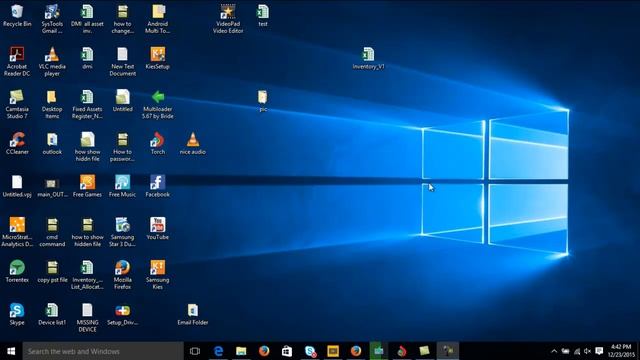Open the clock showing 4:42 PM
The height and width of the screenshot is (360, 640).
621,351
